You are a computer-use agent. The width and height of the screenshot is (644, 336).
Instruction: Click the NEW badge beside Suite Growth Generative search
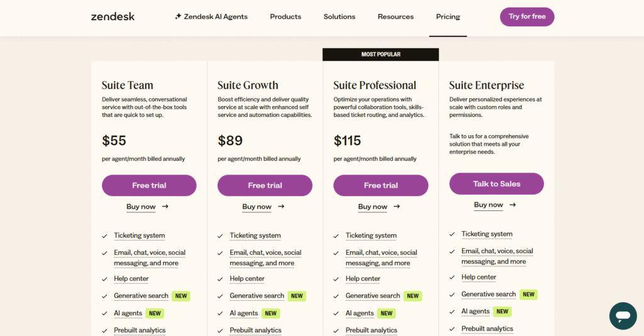[297, 296]
